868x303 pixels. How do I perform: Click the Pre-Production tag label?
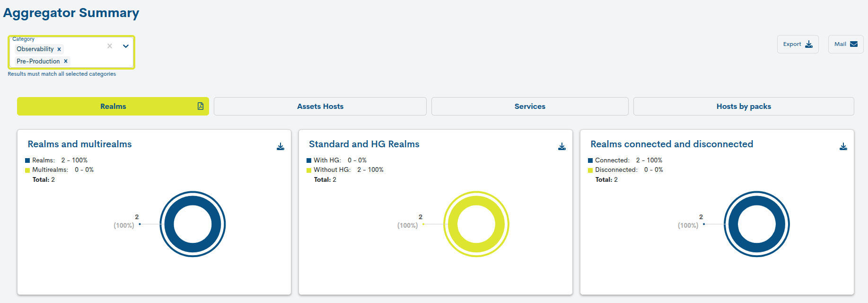point(38,61)
